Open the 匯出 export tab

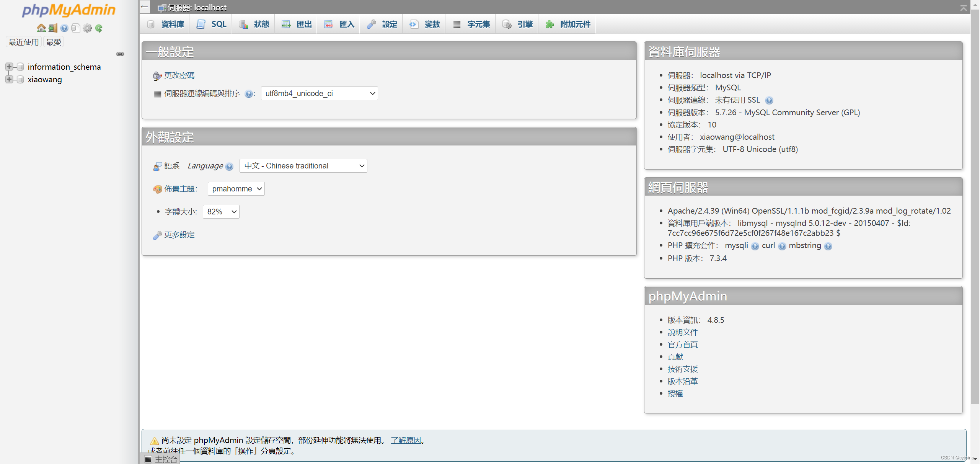[x=295, y=24]
